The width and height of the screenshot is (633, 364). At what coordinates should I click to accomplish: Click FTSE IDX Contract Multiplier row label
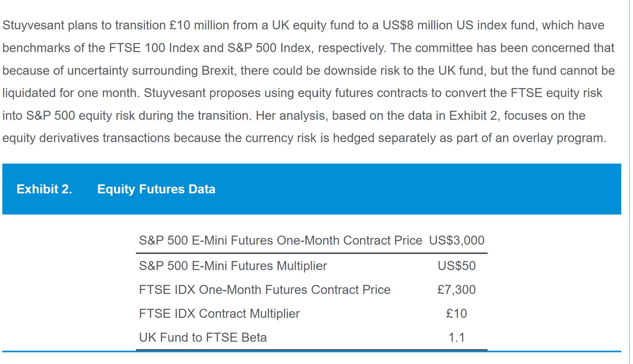[219, 314]
